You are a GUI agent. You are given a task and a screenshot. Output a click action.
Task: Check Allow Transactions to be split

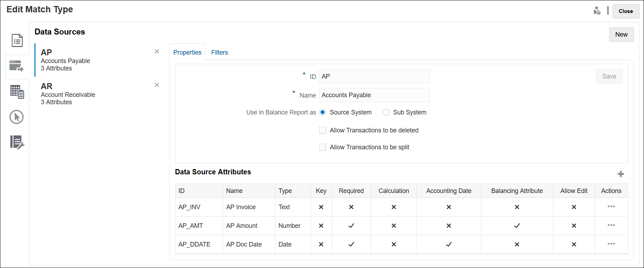(323, 147)
